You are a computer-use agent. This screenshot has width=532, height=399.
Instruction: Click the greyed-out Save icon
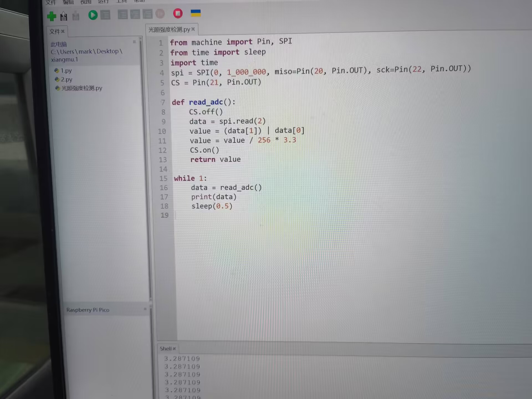pos(76,16)
